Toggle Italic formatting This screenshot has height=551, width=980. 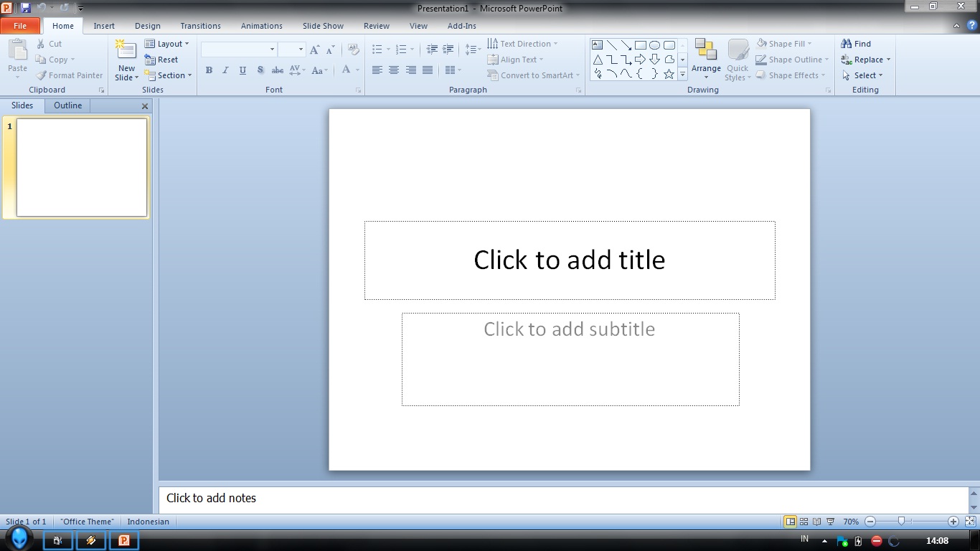pyautogui.click(x=225, y=70)
